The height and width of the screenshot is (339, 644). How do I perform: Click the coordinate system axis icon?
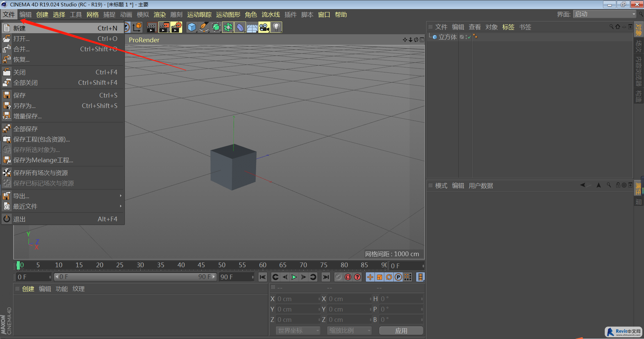pyautogui.click(x=137, y=27)
